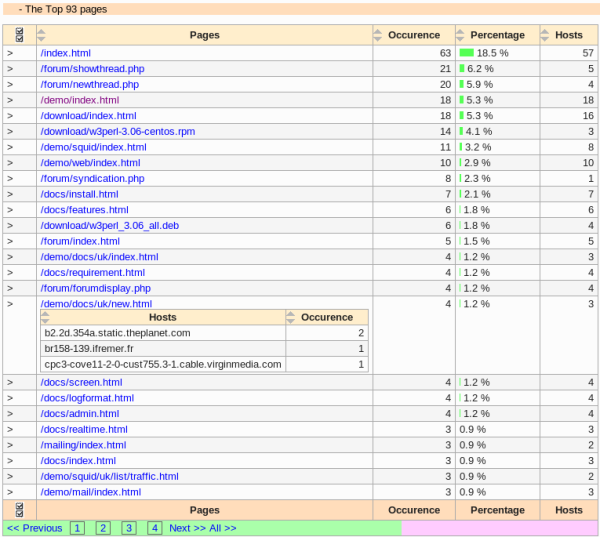Open the /docs/admin.html link
Viewport: 600px width, 537px height.
point(80,414)
